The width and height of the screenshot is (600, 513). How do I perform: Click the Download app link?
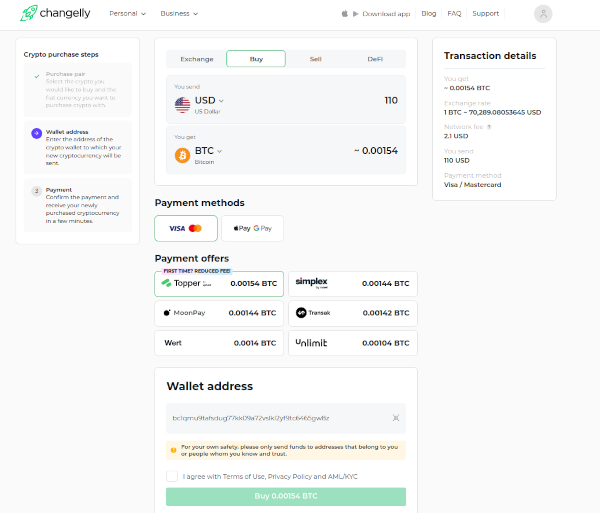click(386, 14)
